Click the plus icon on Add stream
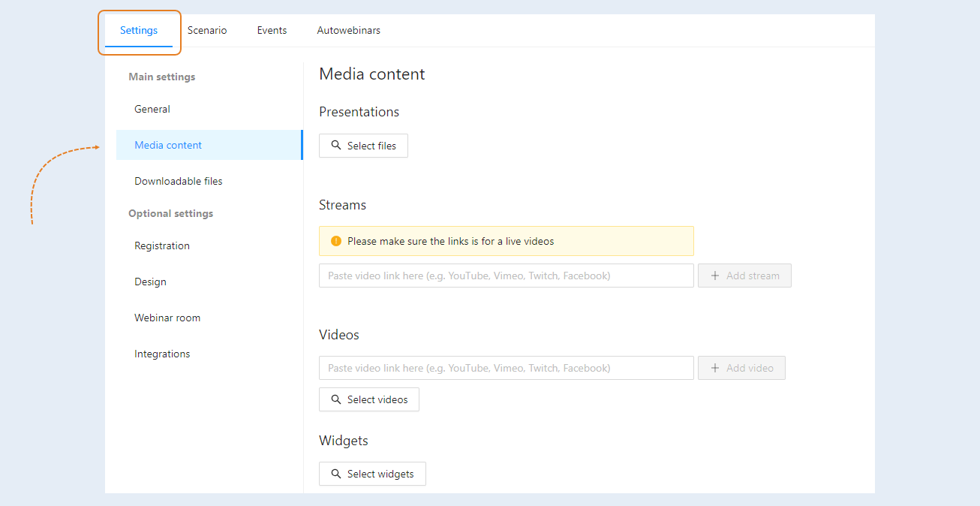Viewport: 980px width, 506px height. click(715, 276)
